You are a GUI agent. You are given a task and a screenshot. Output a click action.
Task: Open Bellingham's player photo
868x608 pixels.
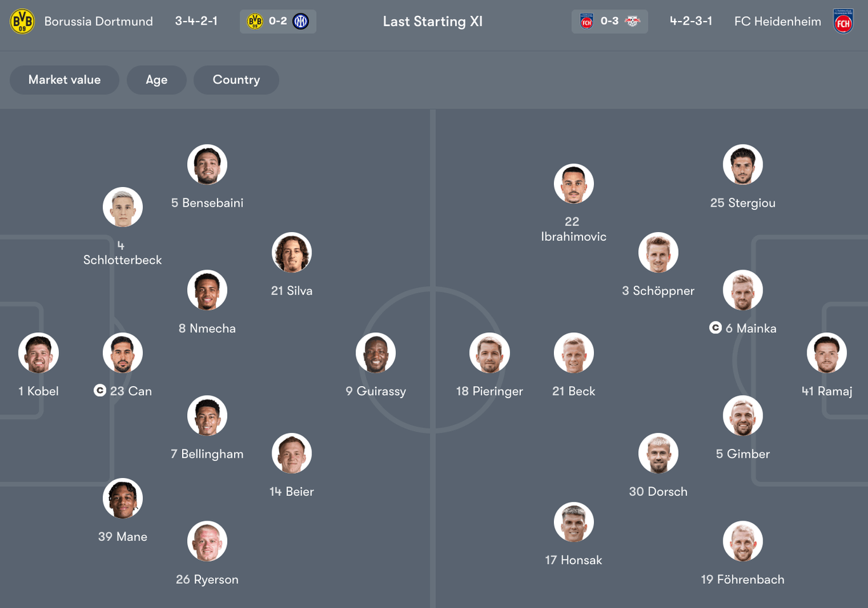click(x=207, y=416)
